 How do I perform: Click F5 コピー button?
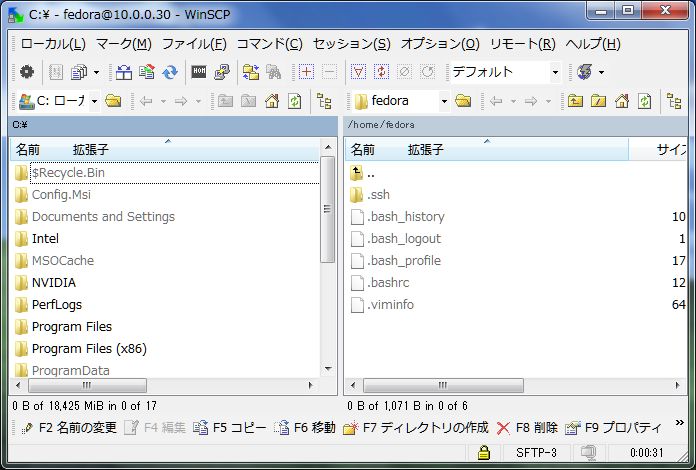(229, 428)
